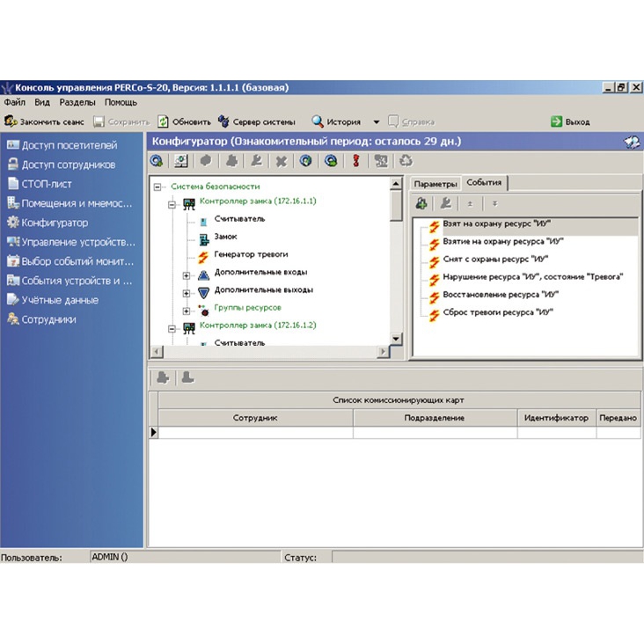Expand the Дополнительные входы tree node
This screenshot has height=644, width=644.
pos(186,275)
